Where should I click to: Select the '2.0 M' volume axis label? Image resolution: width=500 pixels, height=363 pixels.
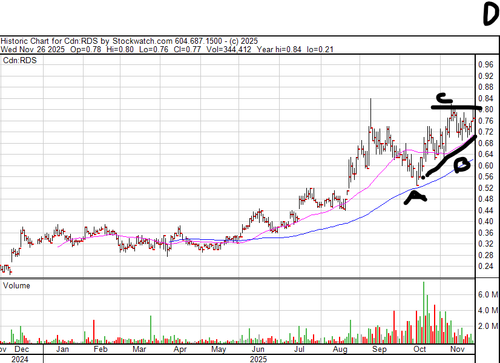point(488,326)
